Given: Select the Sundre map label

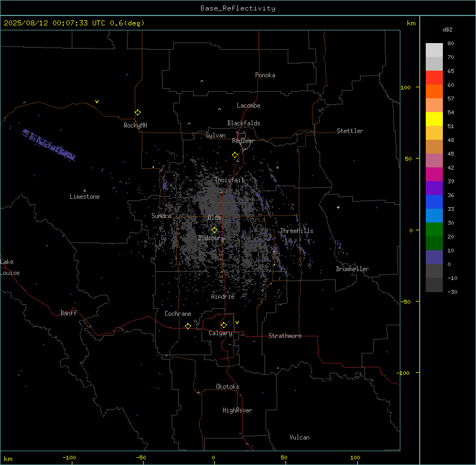Looking at the screenshot, I should coord(161,216).
